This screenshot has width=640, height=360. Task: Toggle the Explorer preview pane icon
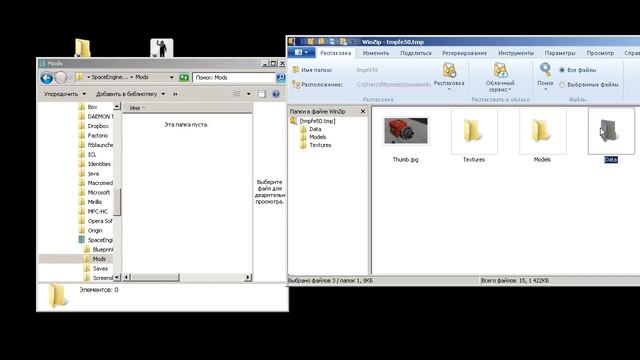click(262, 94)
